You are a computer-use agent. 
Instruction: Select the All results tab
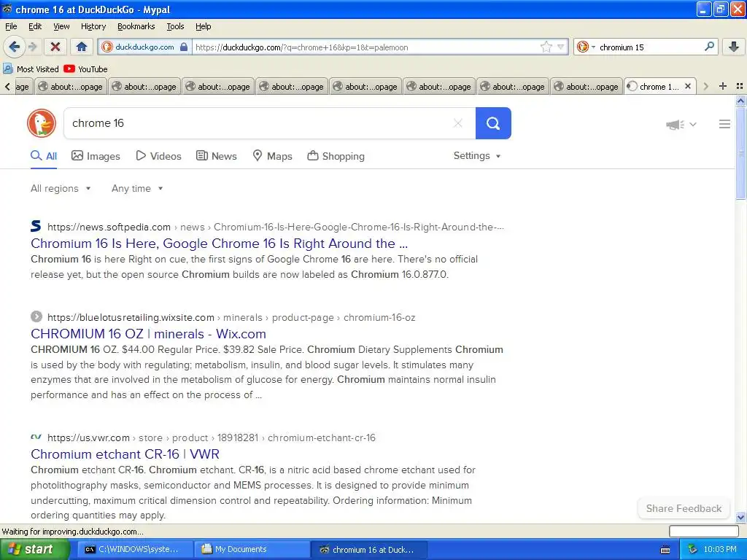pyautogui.click(x=44, y=156)
